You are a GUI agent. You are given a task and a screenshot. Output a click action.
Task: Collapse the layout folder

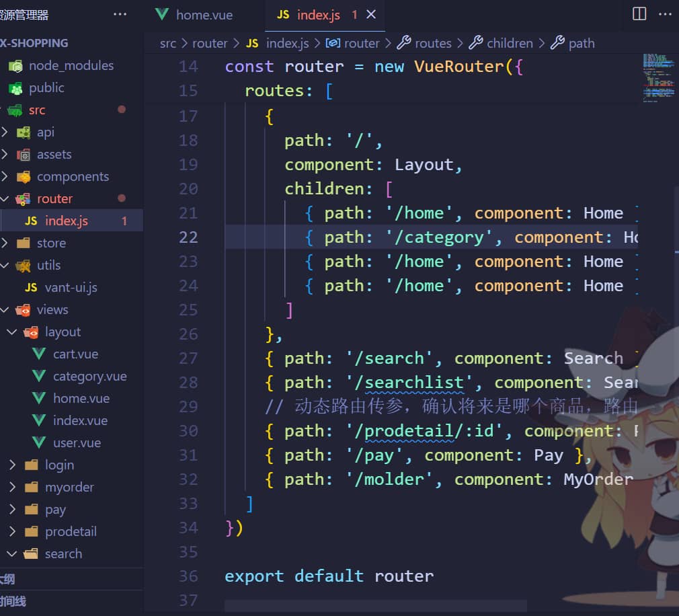(12, 332)
